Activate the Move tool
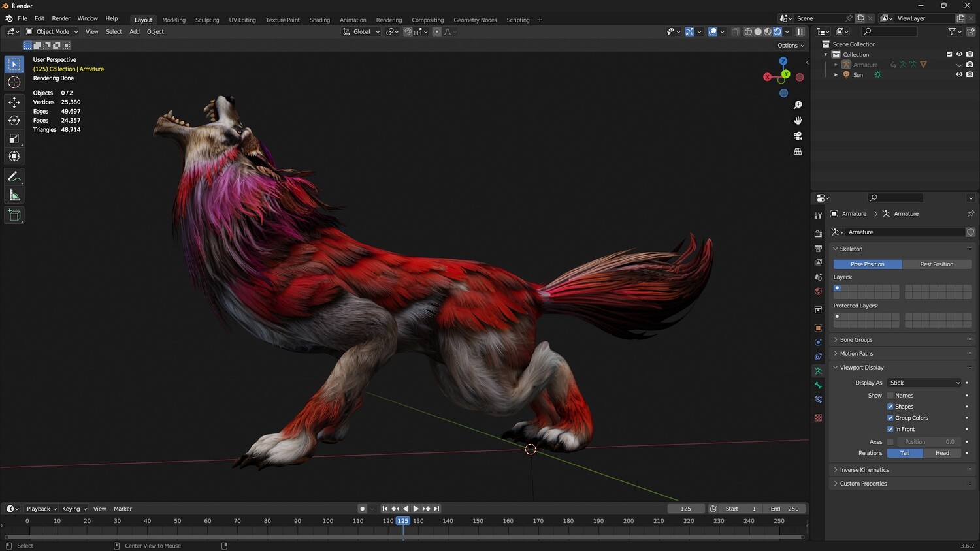This screenshot has width=980, height=551. [x=14, y=102]
